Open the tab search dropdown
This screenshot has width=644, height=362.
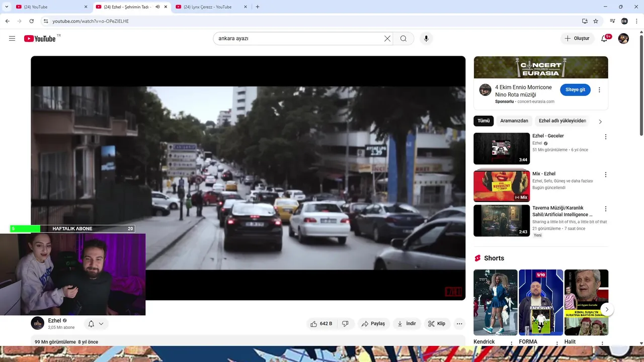click(x=7, y=7)
